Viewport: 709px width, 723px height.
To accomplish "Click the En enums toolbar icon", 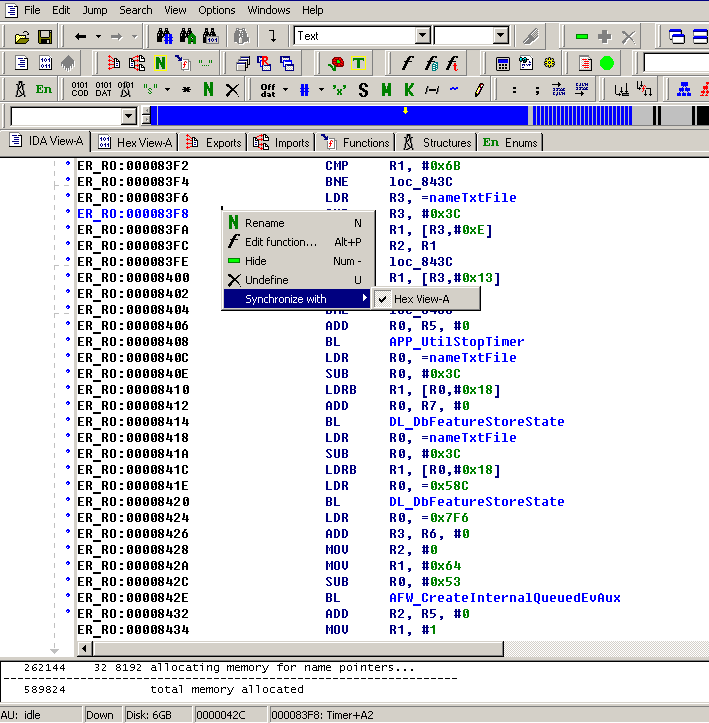I will tap(44, 89).
